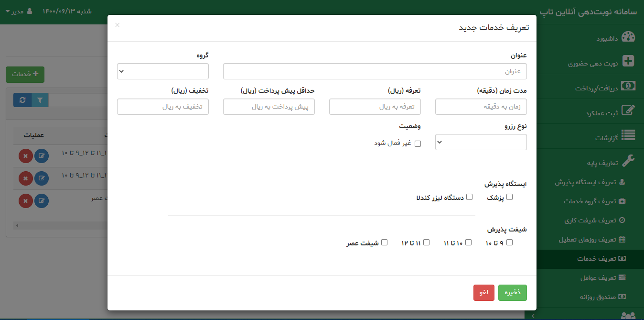Close the تعریف خدمات جدید dialog with X
644x320 pixels.
pyautogui.click(x=118, y=25)
